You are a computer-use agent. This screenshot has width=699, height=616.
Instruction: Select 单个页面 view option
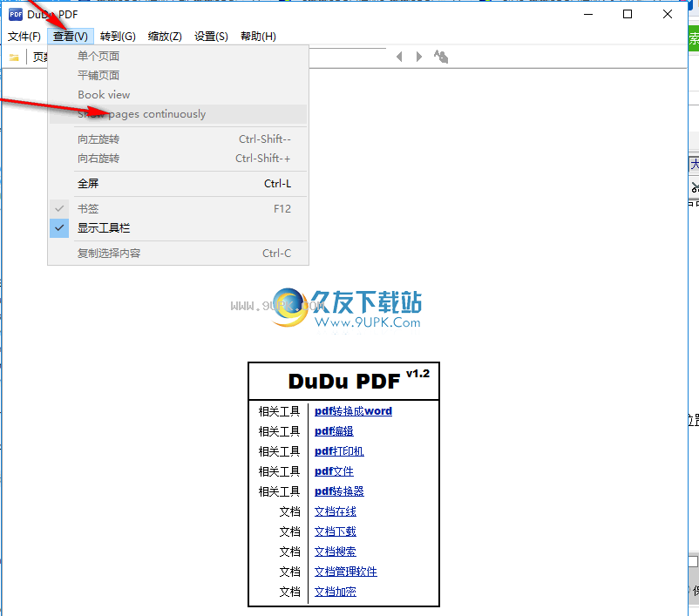coord(179,56)
